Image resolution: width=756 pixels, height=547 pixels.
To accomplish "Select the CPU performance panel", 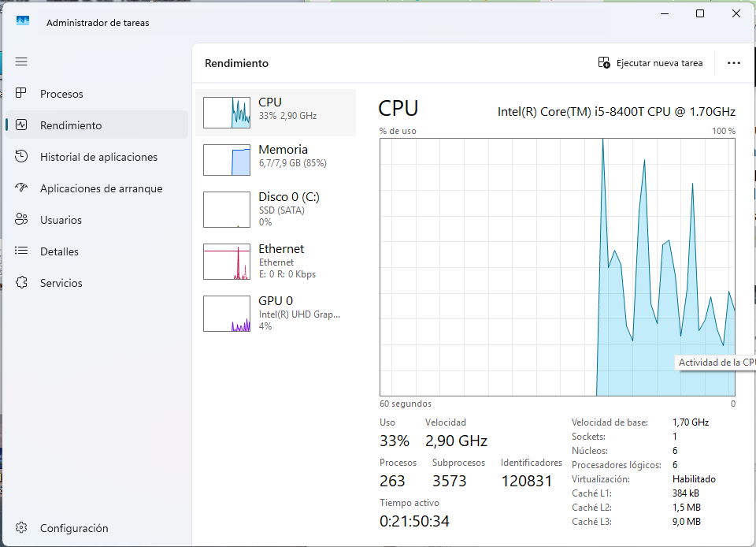I will (x=274, y=111).
